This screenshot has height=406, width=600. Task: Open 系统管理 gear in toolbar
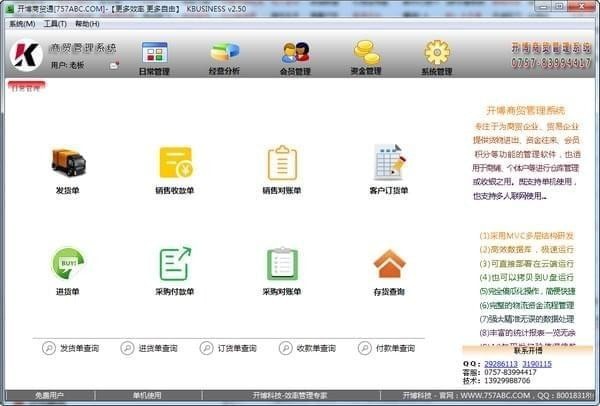tap(437, 57)
